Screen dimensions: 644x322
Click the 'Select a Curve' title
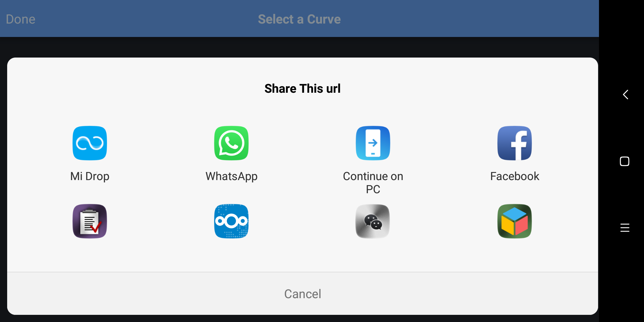pos(299,19)
